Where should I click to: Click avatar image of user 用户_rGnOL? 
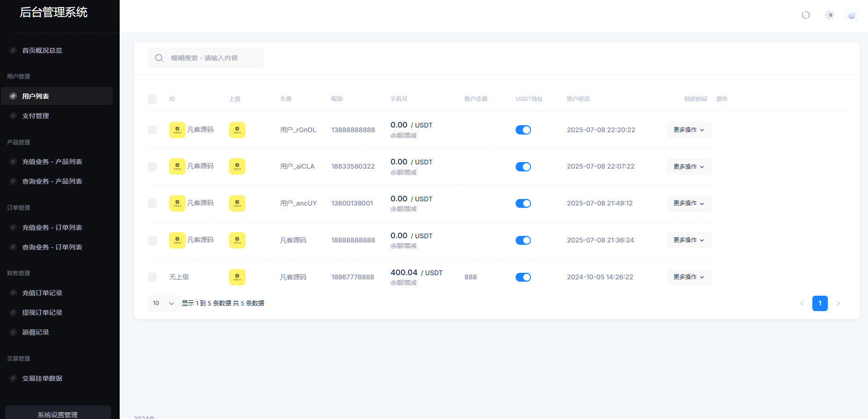[x=237, y=130]
